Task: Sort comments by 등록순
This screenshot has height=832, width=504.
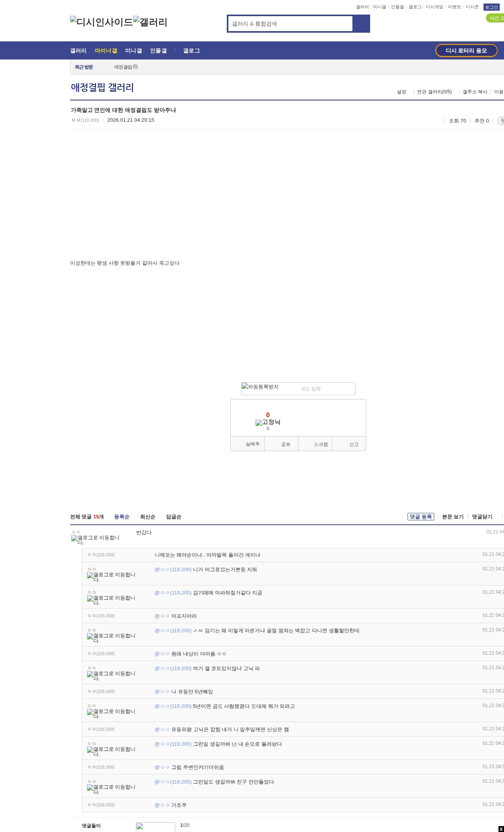Action: tap(122, 517)
